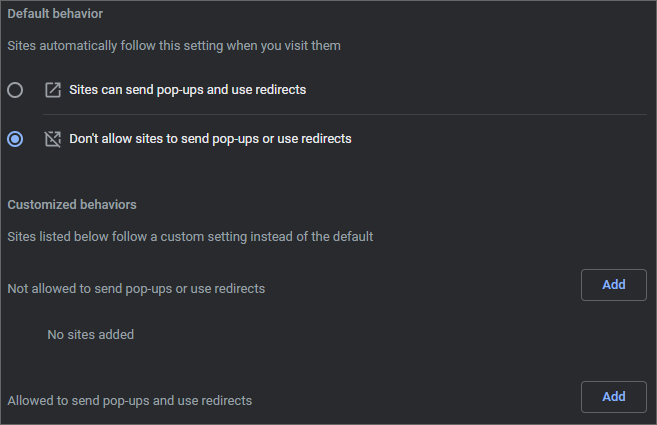Click the word 'redirects' in the allow option label
Image resolution: width=657 pixels, height=425 pixels.
tap(279, 90)
